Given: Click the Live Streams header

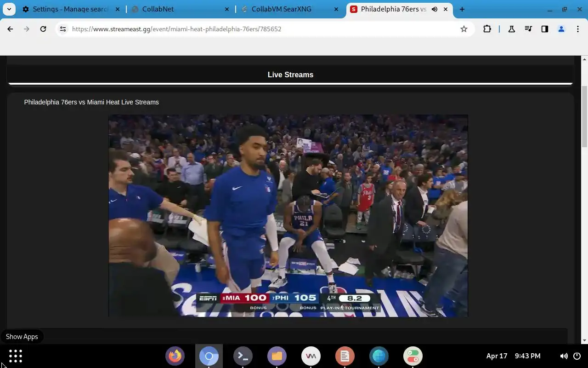Looking at the screenshot, I should tap(290, 75).
